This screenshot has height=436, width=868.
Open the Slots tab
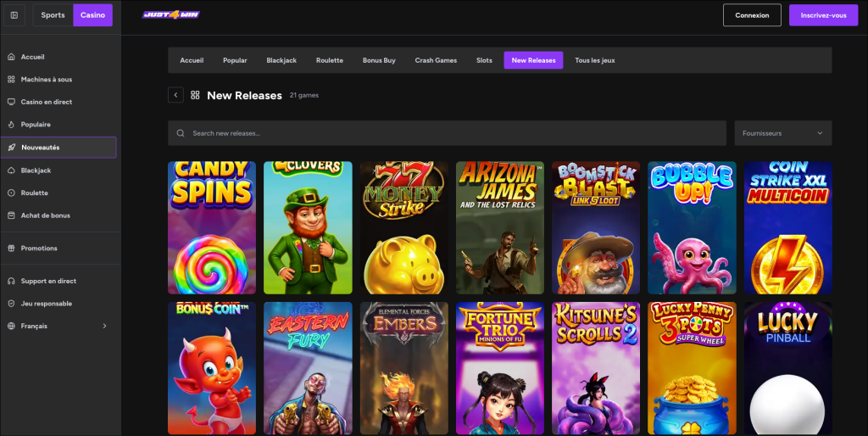(x=484, y=60)
